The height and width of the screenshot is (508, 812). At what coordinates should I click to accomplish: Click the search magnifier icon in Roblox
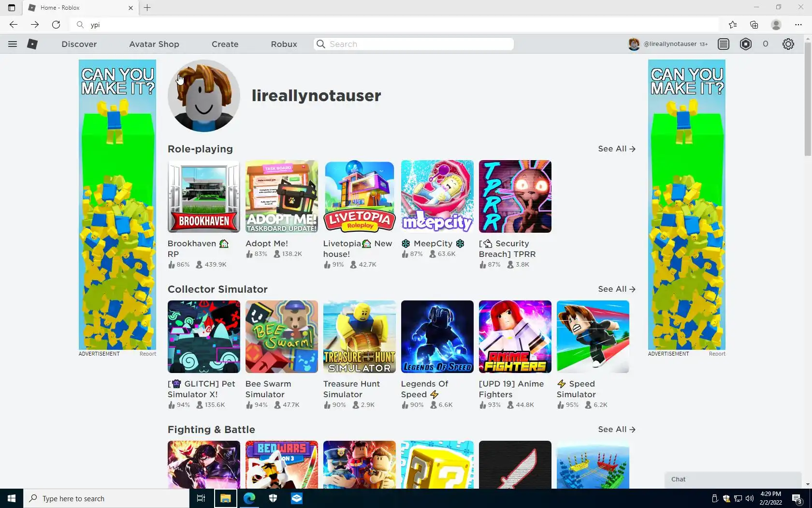click(321, 44)
